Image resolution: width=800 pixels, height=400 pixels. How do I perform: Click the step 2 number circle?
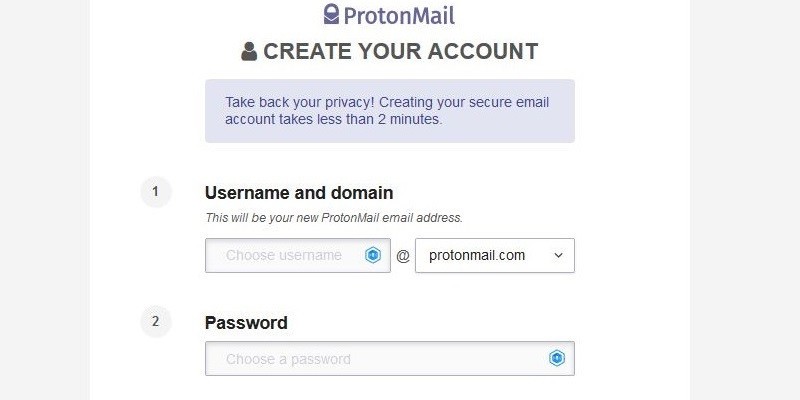point(156,321)
